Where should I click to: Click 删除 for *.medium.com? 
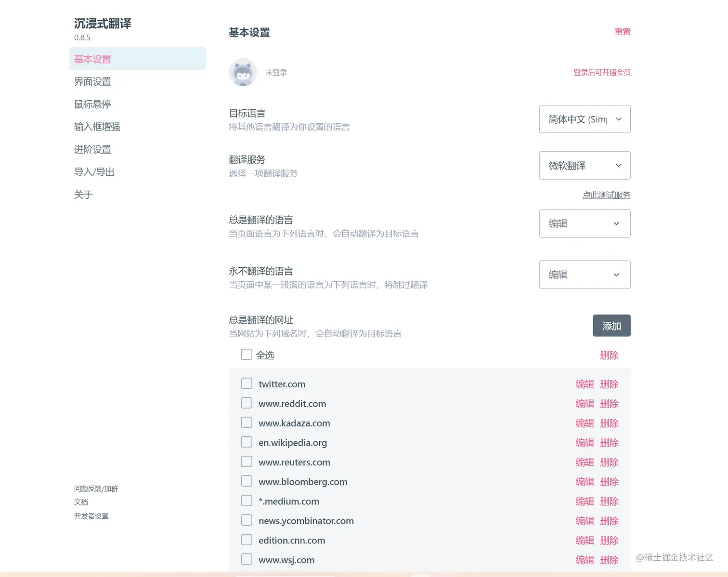pyautogui.click(x=609, y=501)
